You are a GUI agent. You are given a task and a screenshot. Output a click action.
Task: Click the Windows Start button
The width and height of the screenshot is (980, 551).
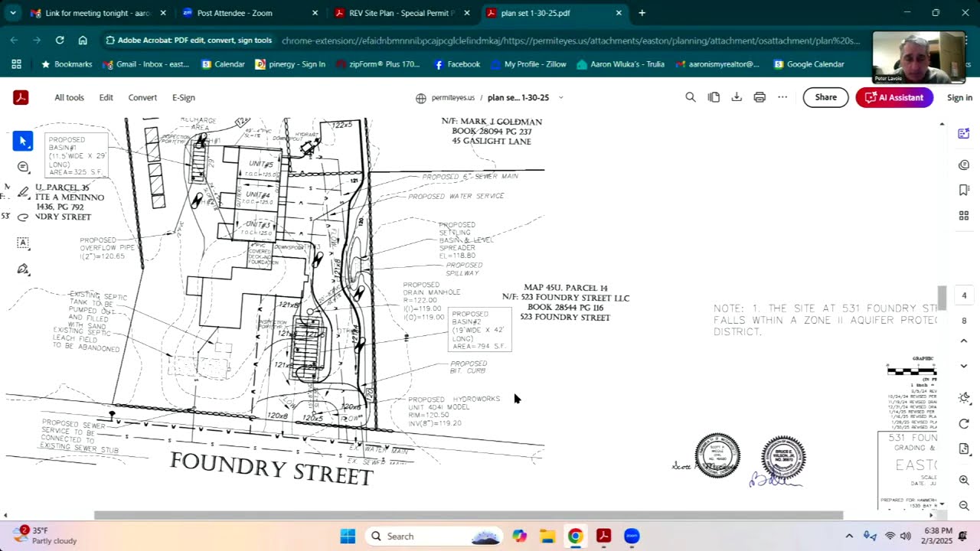coord(348,536)
